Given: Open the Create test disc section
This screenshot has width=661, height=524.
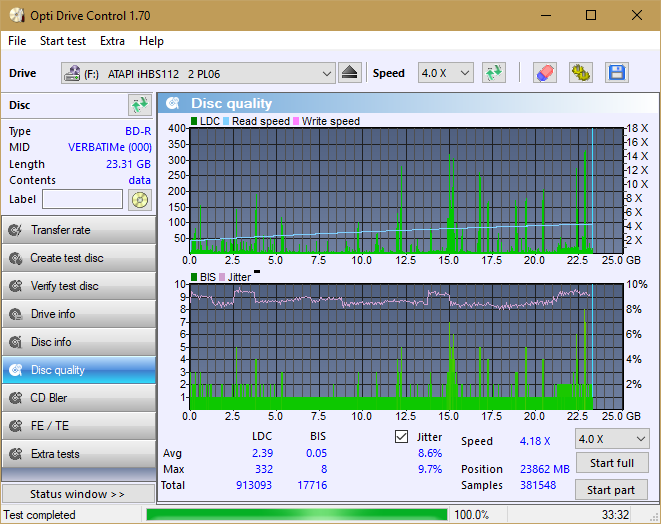Looking at the screenshot, I should point(79,258).
